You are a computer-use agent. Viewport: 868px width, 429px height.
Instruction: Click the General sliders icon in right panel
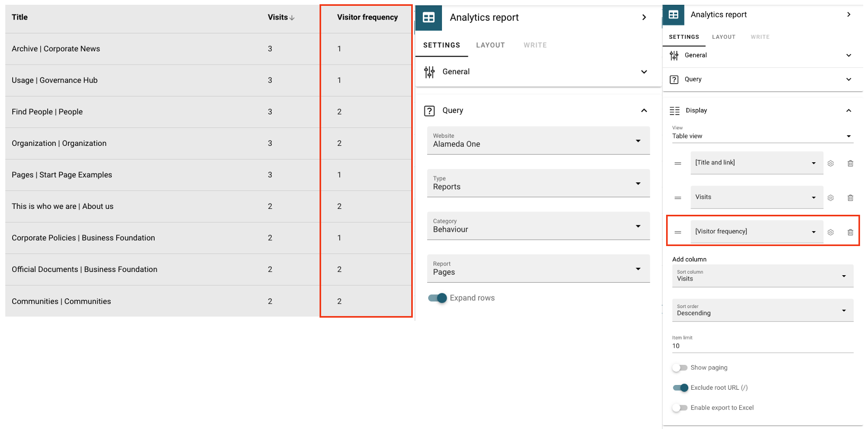(x=674, y=55)
